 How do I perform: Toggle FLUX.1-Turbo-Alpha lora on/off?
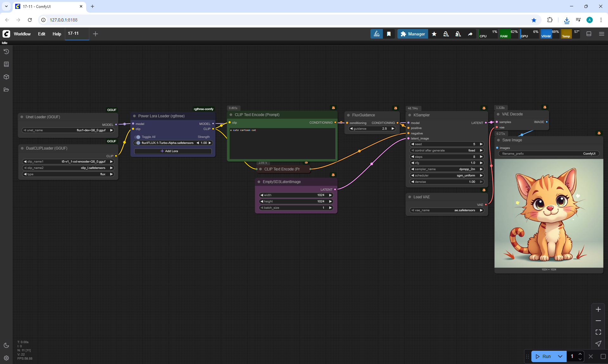(x=138, y=143)
